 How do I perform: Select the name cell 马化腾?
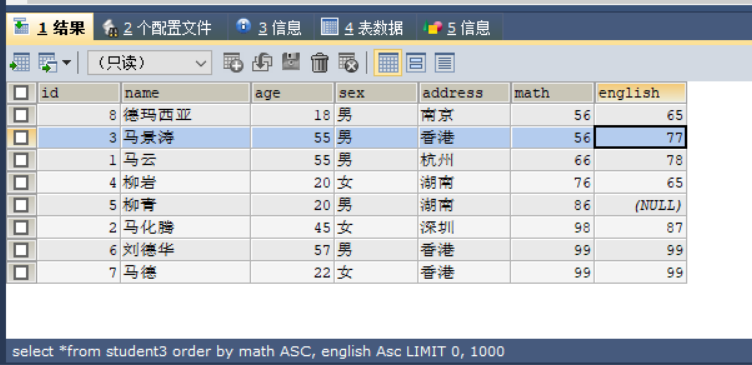coord(186,228)
